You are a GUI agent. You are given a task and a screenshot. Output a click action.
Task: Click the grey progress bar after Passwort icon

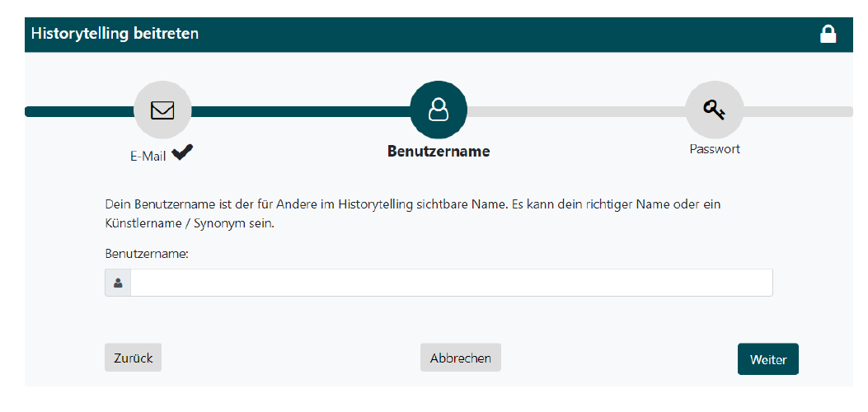pyautogui.click(x=798, y=112)
